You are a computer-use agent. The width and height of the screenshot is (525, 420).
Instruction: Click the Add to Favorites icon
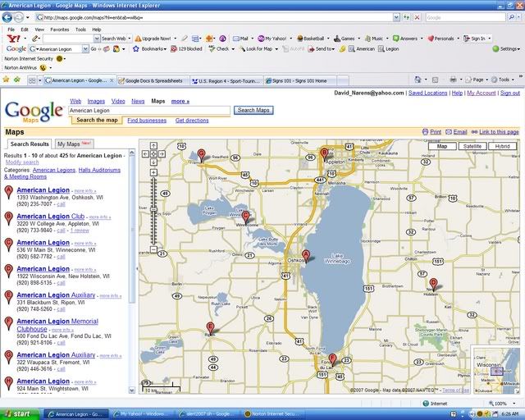(16, 80)
